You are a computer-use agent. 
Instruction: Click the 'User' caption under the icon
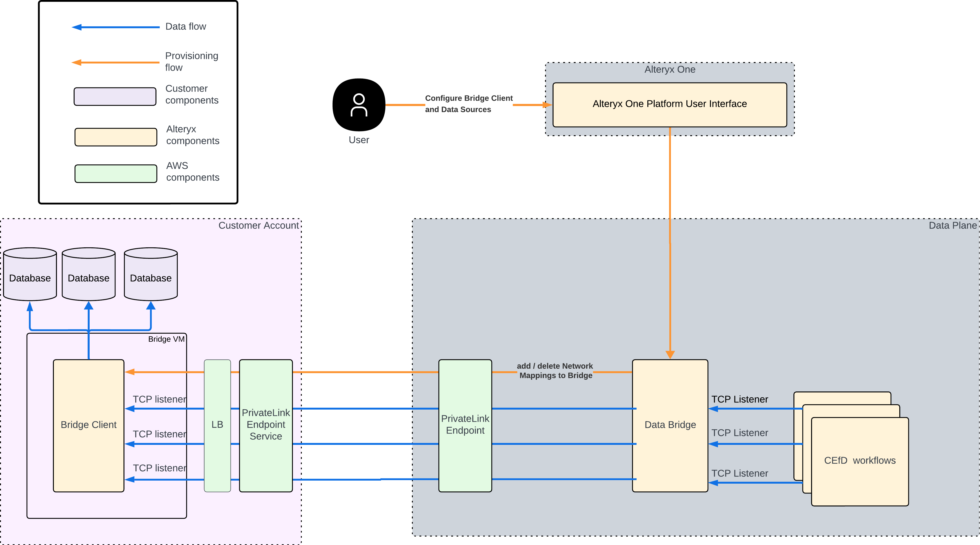[x=359, y=140]
